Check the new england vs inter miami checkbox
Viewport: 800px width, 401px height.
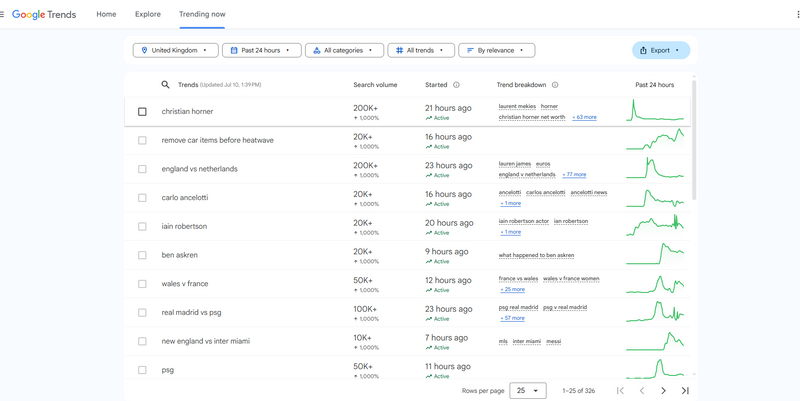pyautogui.click(x=142, y=341)
